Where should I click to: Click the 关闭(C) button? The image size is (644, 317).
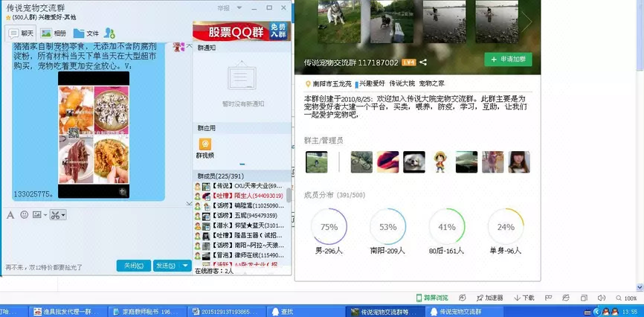(x=134, y=266)
